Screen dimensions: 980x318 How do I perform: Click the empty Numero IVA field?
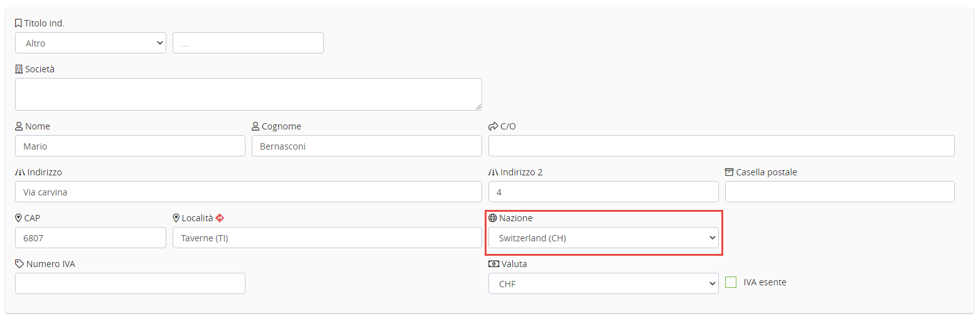tap(130, 284)
